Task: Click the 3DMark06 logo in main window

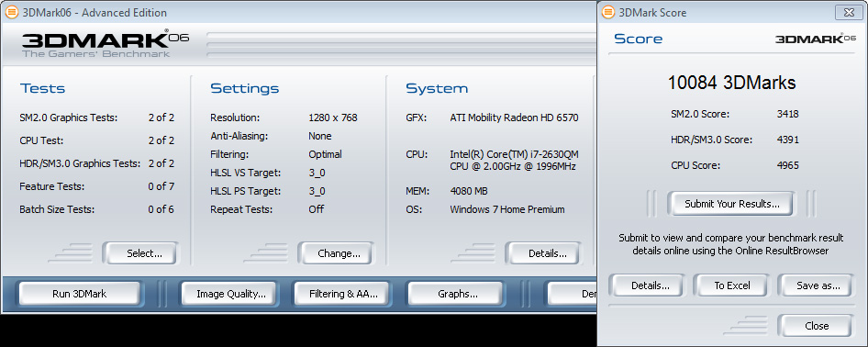Action: [106, 43]
